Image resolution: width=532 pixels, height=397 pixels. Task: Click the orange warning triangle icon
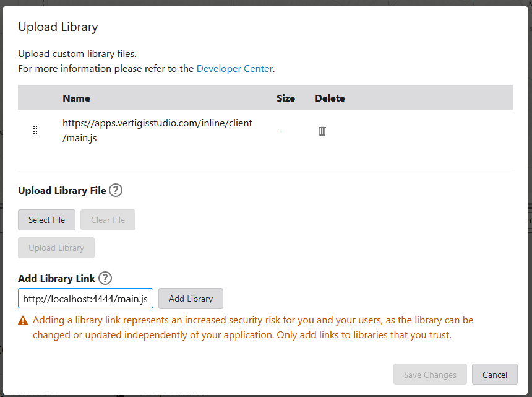(23, 321)
